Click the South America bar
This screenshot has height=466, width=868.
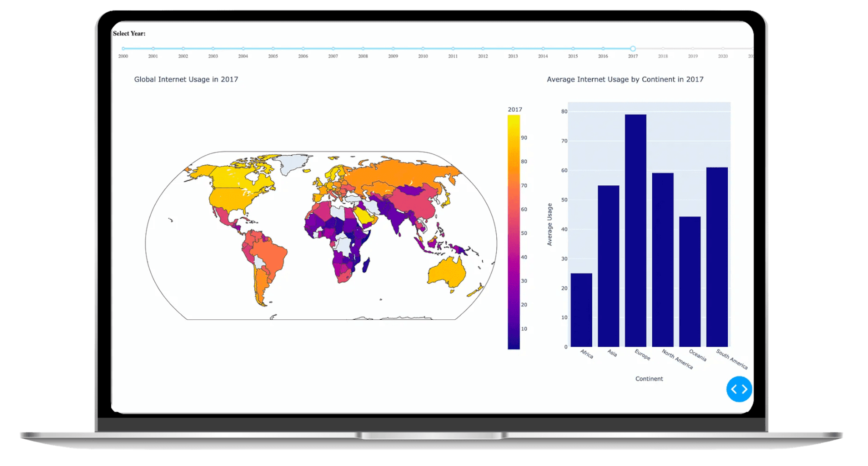point(717,257)
